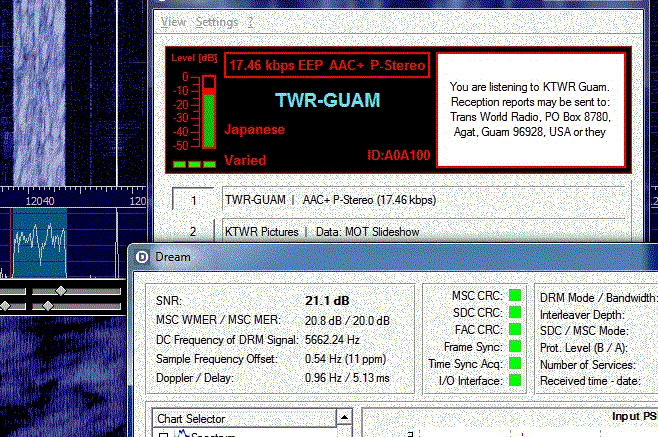Click highlighted DRM passband in SDR spectrum
The width and height of the screenshot is (658, 437).
(39, 243)
